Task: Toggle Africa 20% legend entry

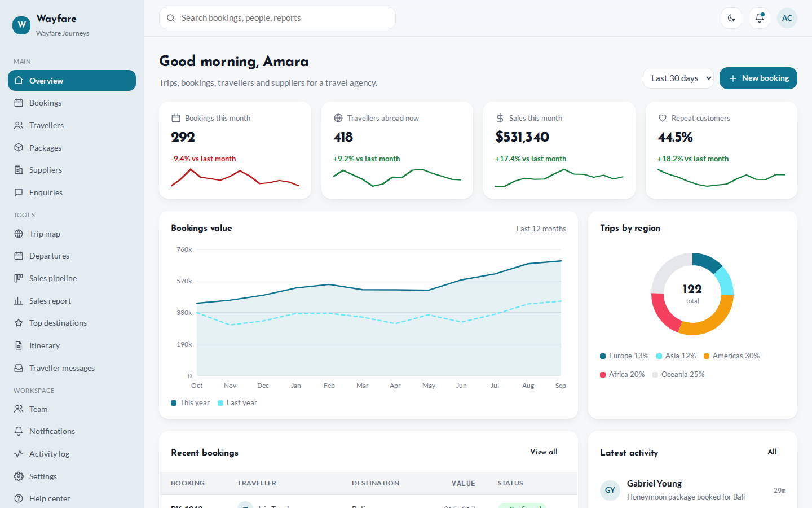Action: coord(623,375)
